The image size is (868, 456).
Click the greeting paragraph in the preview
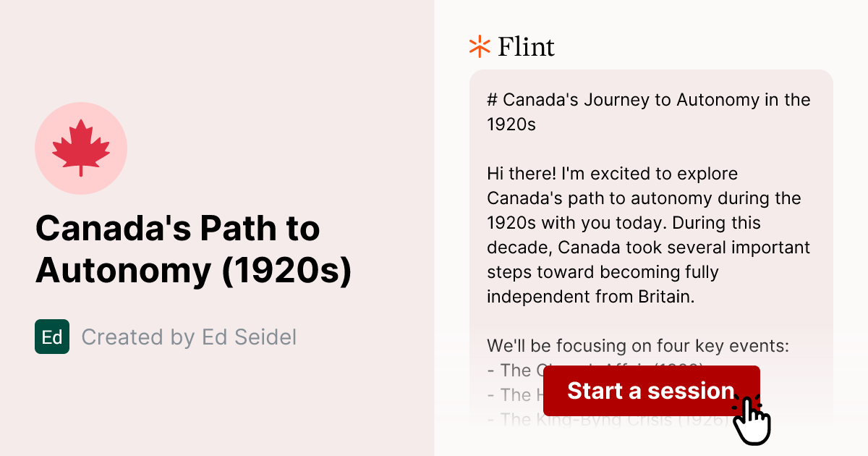click(x=648, y=235)
